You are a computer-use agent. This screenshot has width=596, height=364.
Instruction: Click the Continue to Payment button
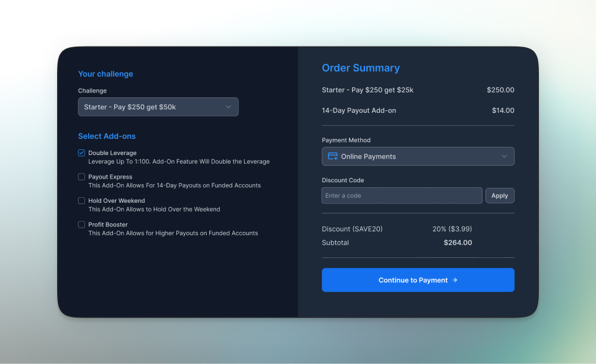click(x=417, y=280)
